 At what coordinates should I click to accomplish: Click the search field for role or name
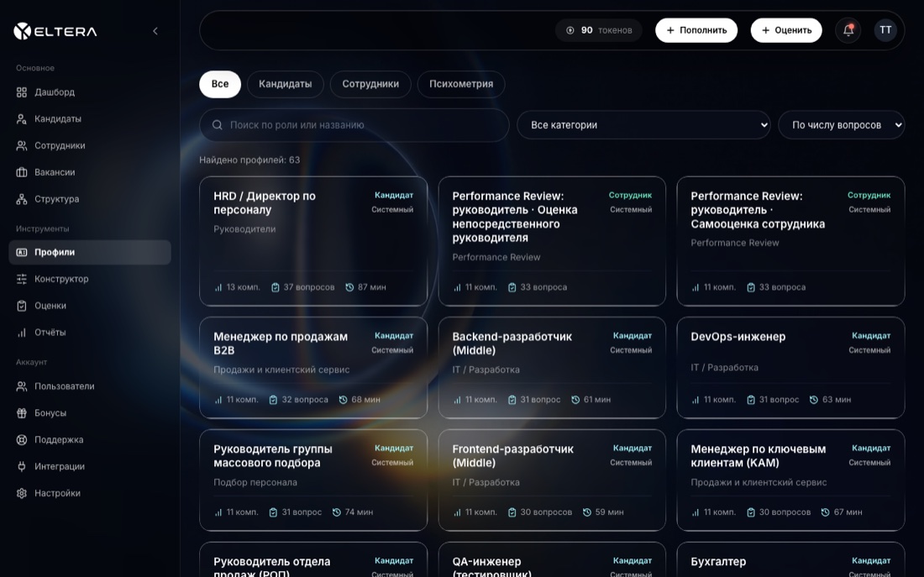pos(354,125)
